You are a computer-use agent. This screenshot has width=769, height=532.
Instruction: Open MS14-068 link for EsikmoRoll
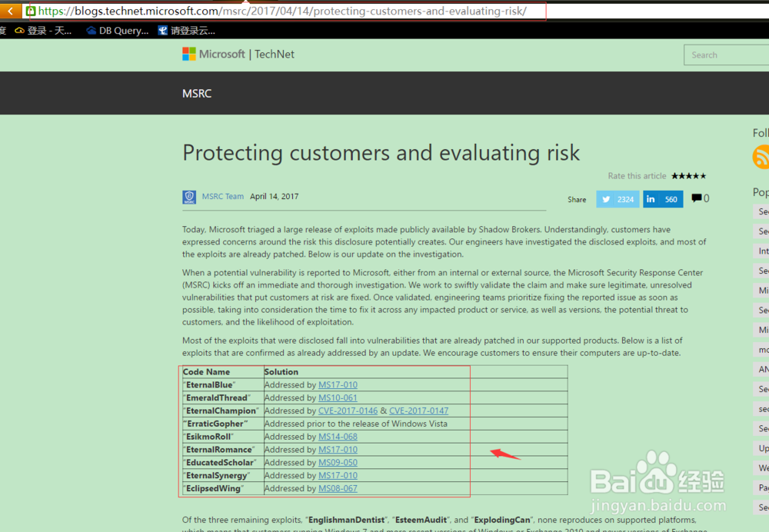[x=338, y=437]
